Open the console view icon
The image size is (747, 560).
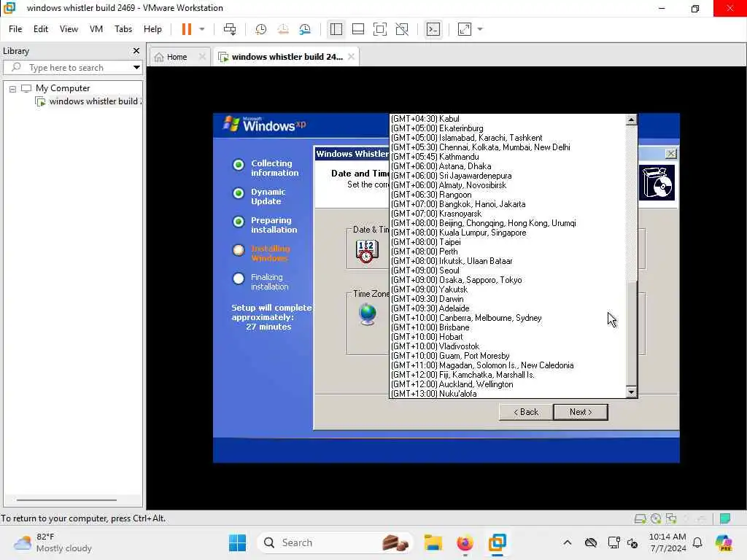pos(433,29)
